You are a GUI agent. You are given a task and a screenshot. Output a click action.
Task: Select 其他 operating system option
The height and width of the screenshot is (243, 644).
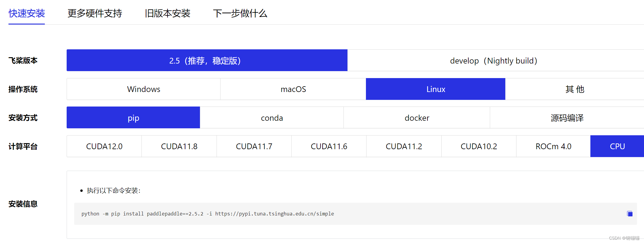pos(575,89)
